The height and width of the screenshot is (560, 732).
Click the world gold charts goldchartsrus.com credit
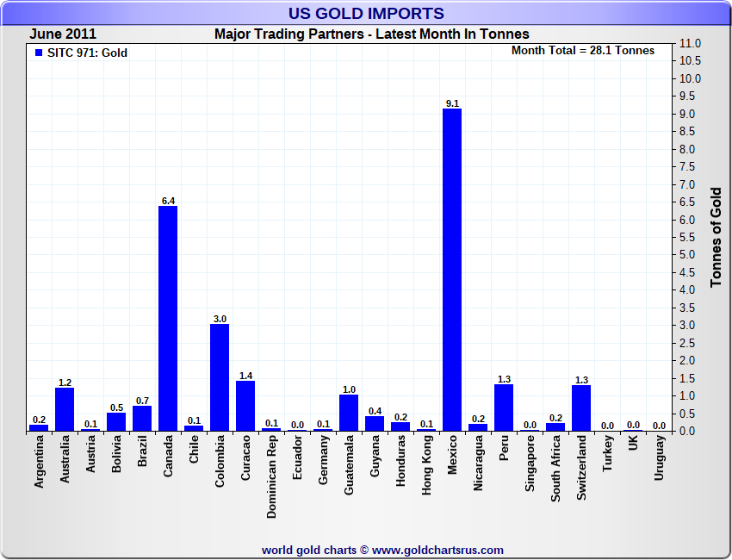point(382,551)
